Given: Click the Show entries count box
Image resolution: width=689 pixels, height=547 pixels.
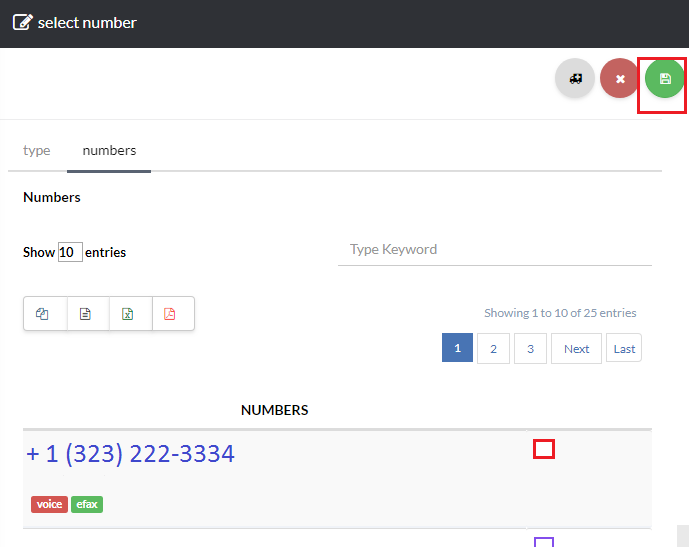Looking at the screenshot, I should click(x=70, y=252).
